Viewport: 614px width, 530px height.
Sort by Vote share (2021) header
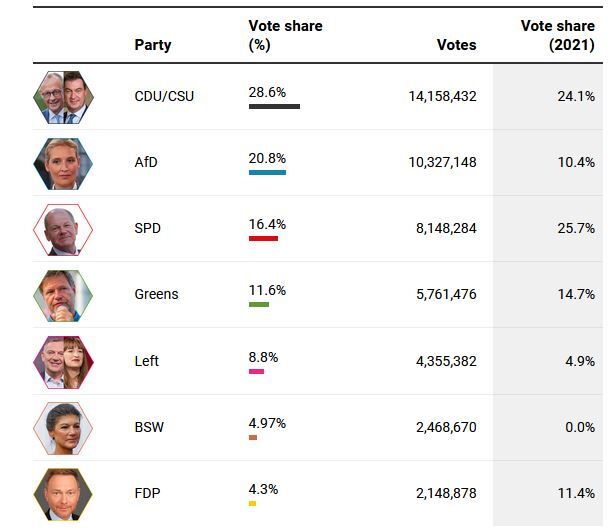click(x=557, y=35)
